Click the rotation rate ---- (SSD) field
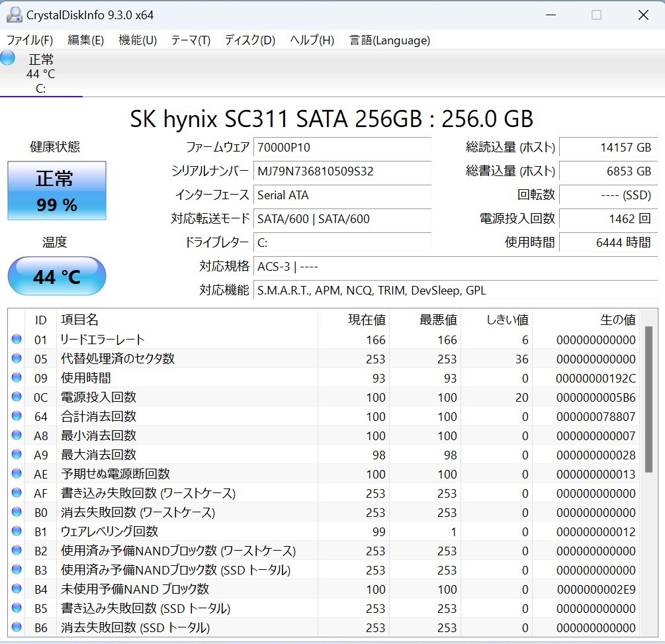665x644 pixels. click(x=609, y=195)
